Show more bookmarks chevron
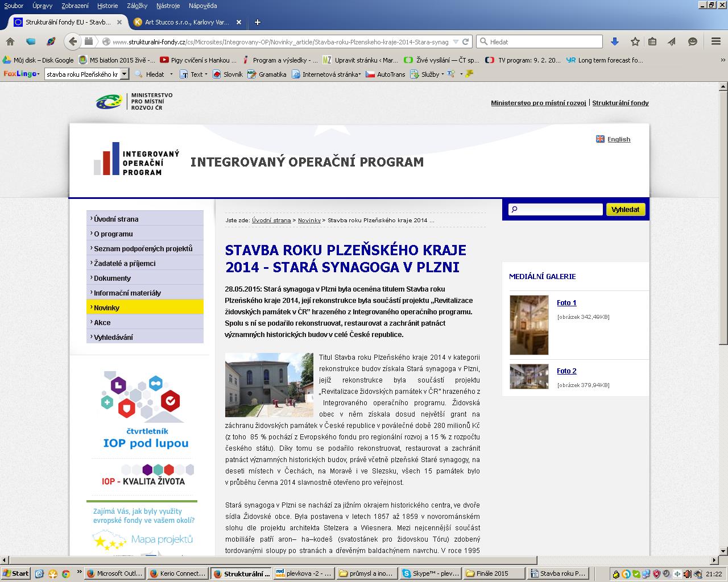 click(722, 60)
